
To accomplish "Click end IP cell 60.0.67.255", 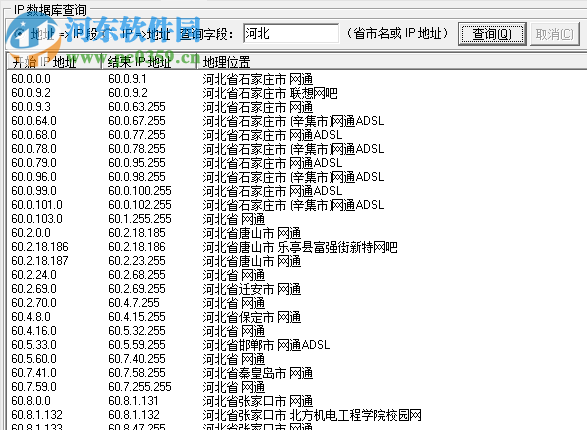I will click(137, 121).
